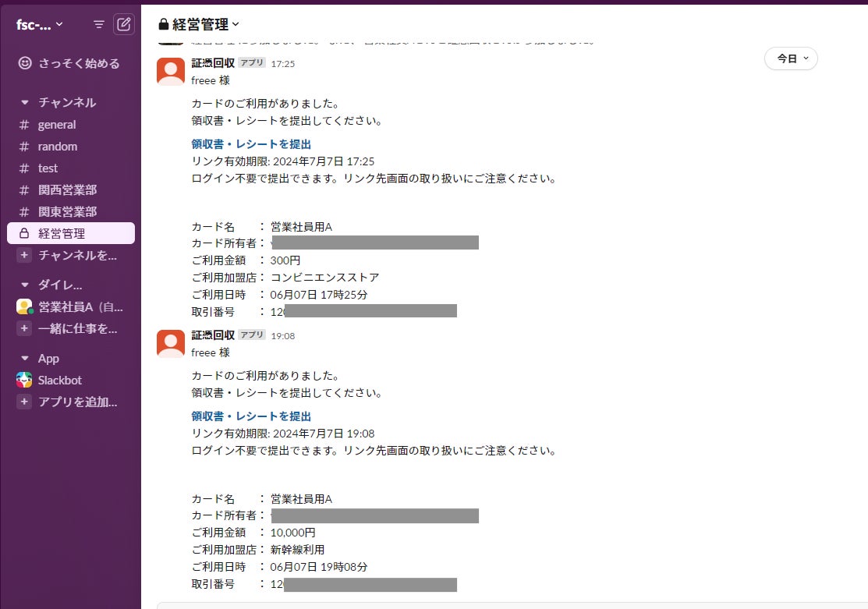Open the 今日 date jump dropdown
Image resolution: width=868 pixels, height=609 pixels.
791,58
